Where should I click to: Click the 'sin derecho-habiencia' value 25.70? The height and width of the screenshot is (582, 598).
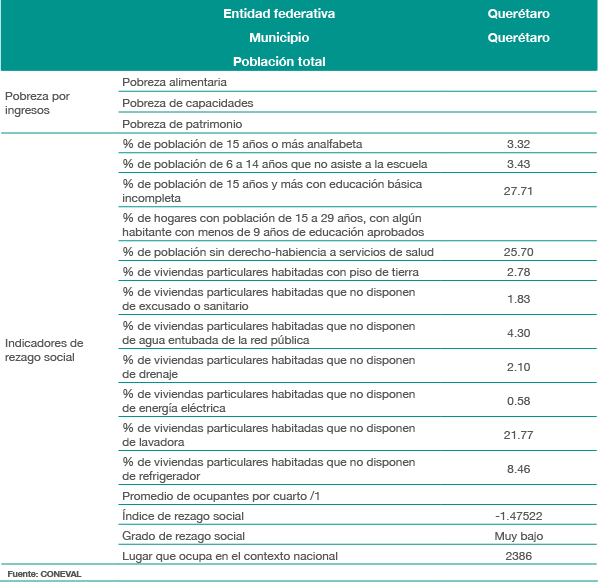click(518, 252)
